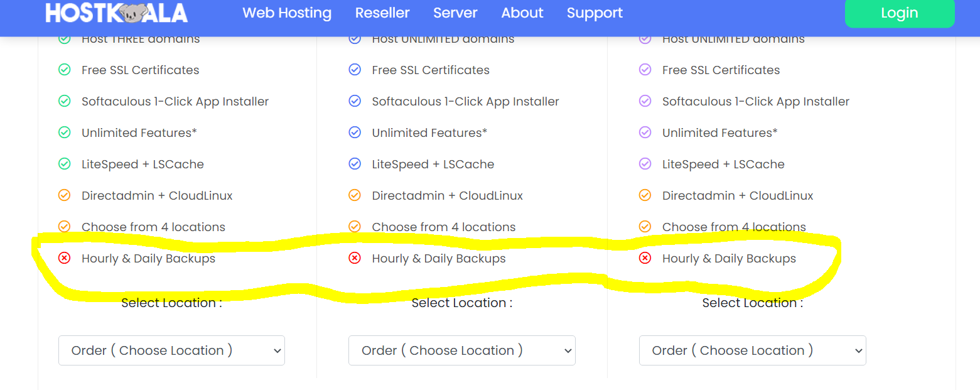Click LiteSpeed + LSCache text beside green check
Screen dimensions: 980x390
(x=143, y=164)
